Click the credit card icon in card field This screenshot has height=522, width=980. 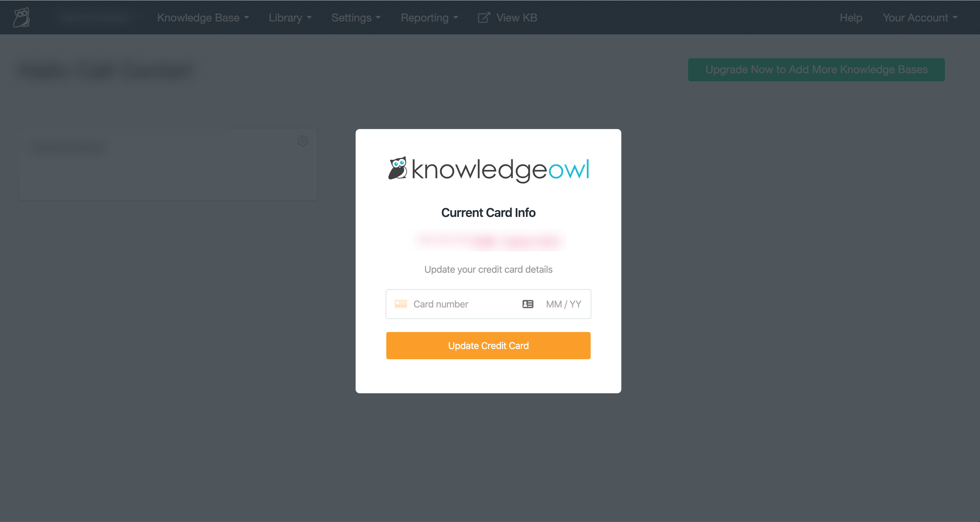pyautogui.click(x=401, y=304)
